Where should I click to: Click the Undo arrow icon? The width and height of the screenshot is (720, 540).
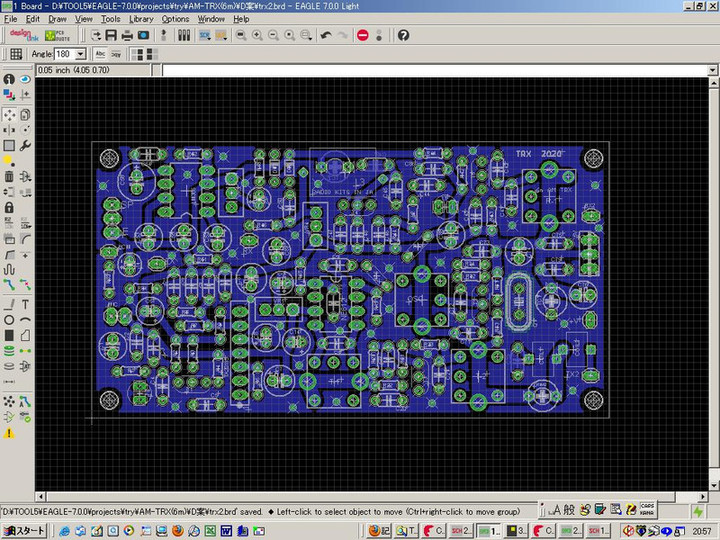click(x=326, y=35)
